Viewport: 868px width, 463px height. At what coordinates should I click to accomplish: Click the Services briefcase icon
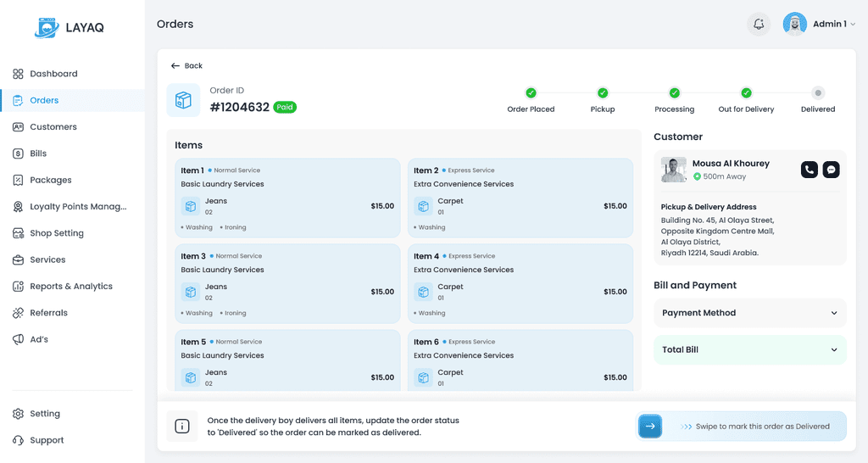point(19,259)
